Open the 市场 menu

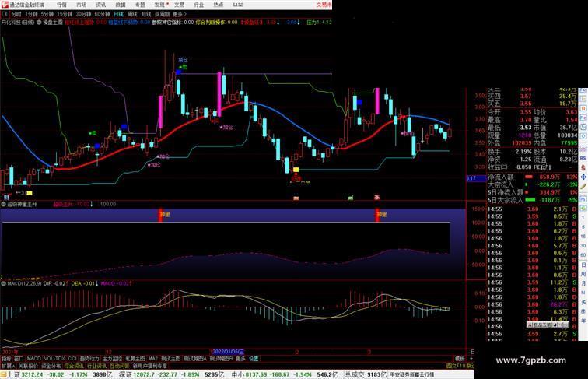click(81, 5)
